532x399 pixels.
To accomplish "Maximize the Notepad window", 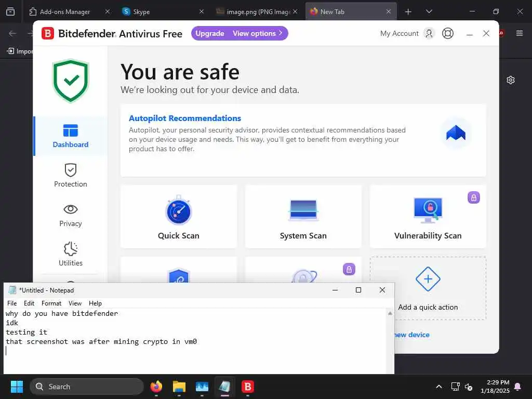I will (x=358, y=290).
